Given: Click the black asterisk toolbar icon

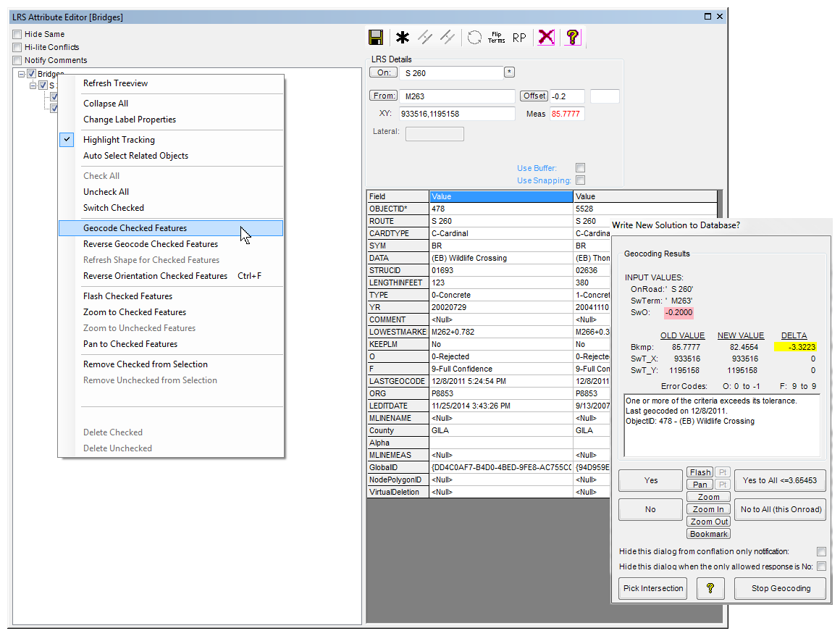Looking at the screenshot, I should coord(403,38).
